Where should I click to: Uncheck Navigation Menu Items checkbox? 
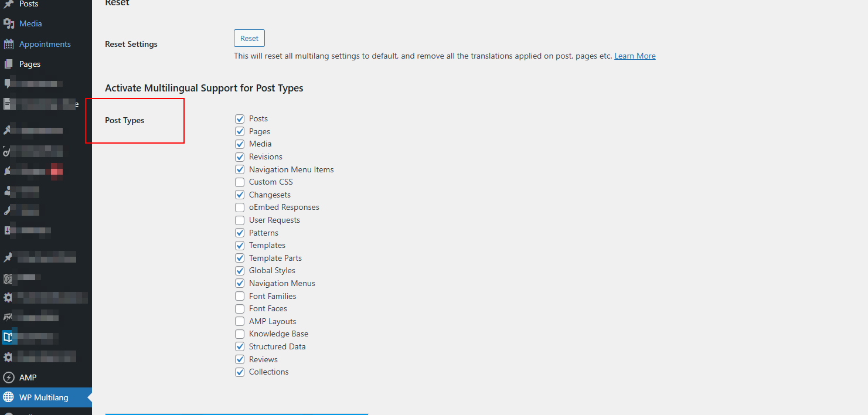(x=240, y=169)
